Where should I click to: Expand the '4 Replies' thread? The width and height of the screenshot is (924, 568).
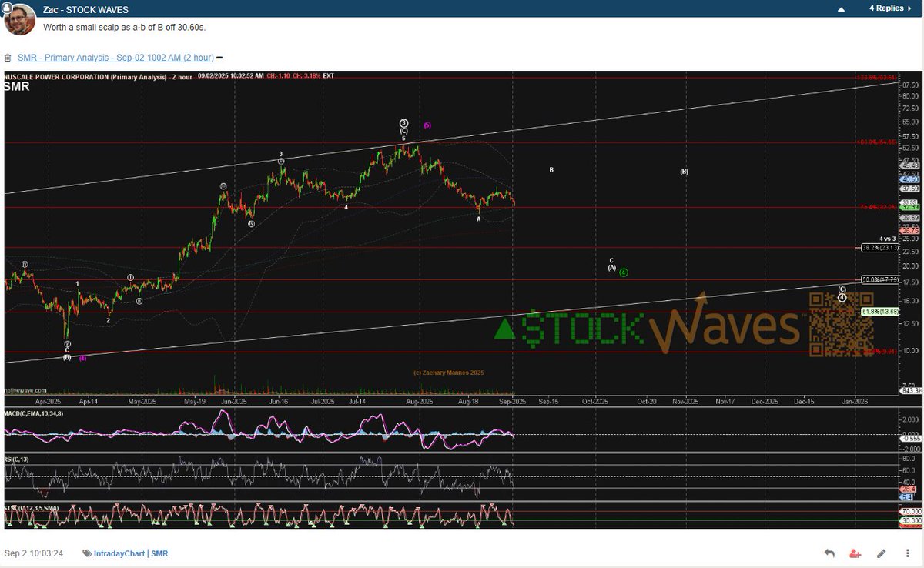pyautogui.click(x=891, y=8)
